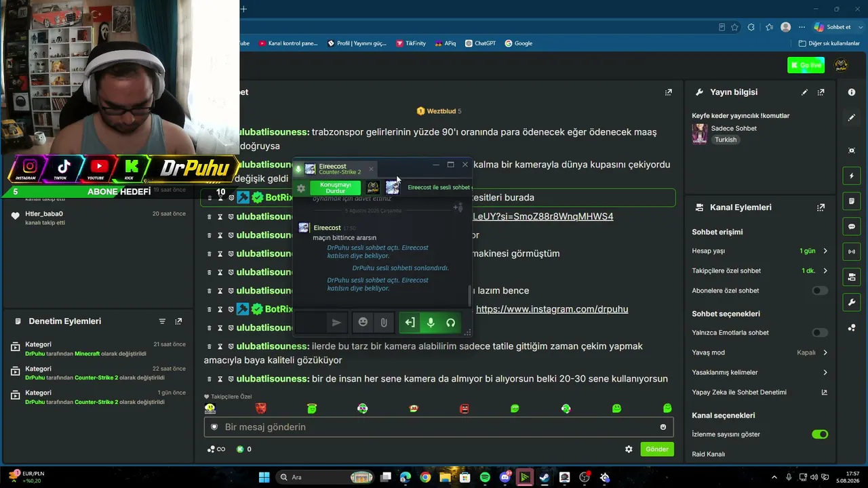The image size is (868, 488).
Task: Open Kanal kontrol paneli bookmark
Action: pos(288,43)
